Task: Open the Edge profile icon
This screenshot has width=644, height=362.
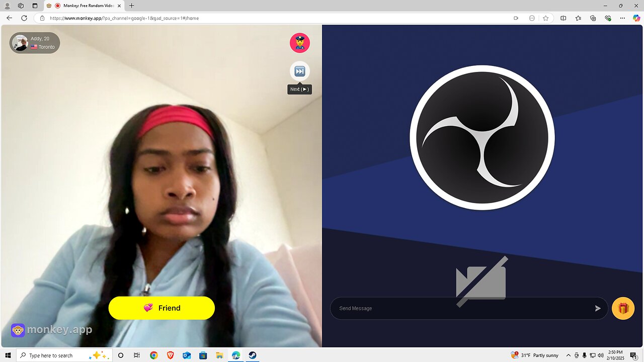Action: pyautogui.click(x=7, y=6)
